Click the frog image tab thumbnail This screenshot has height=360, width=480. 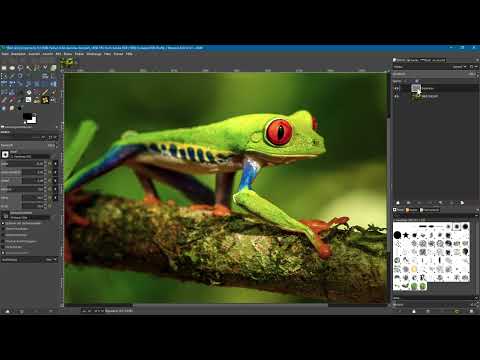[x=67, y=62]
